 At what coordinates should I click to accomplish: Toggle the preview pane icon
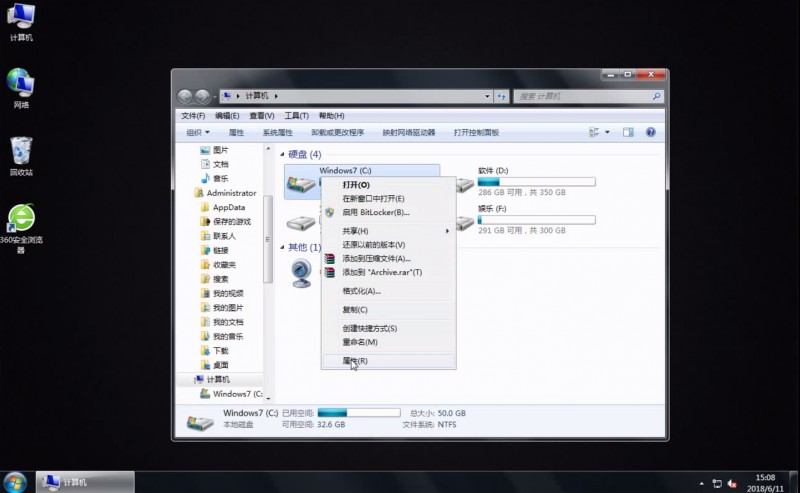[x=628, y=132]
